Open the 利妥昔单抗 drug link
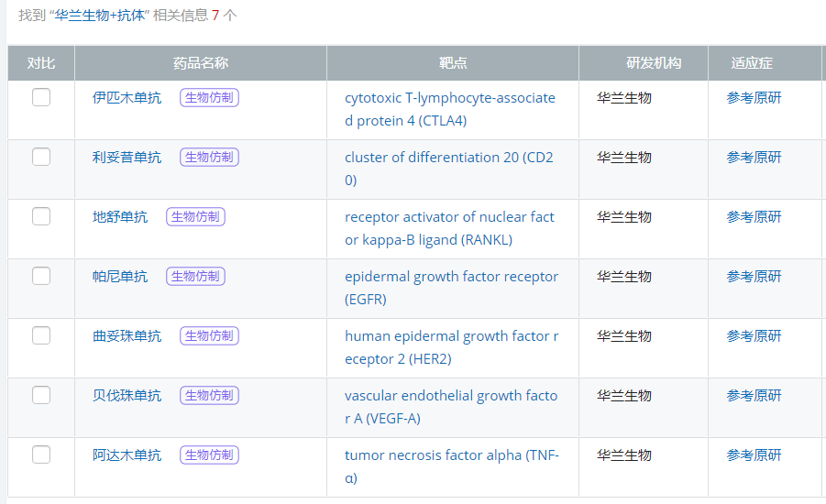The width and height of the screenshot is (826, 504). pyautogui.click(x=127, y=158)
